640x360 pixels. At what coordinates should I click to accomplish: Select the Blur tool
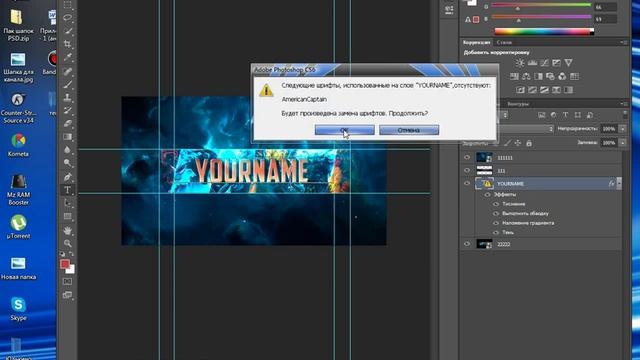click(68, 150)
